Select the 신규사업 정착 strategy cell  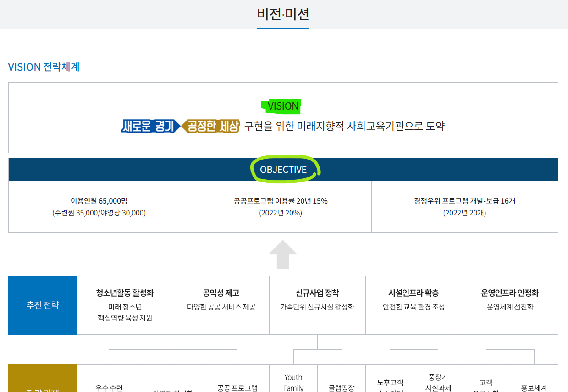click(x=317, y=305)
